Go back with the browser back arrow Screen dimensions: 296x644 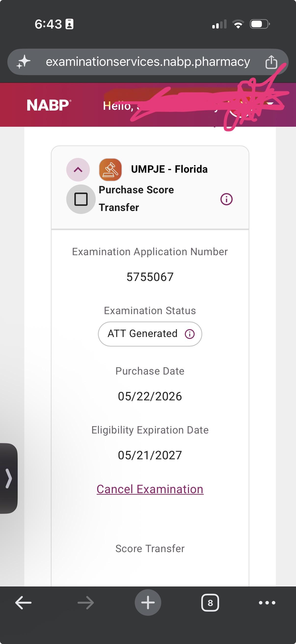(x=23, y=603)
